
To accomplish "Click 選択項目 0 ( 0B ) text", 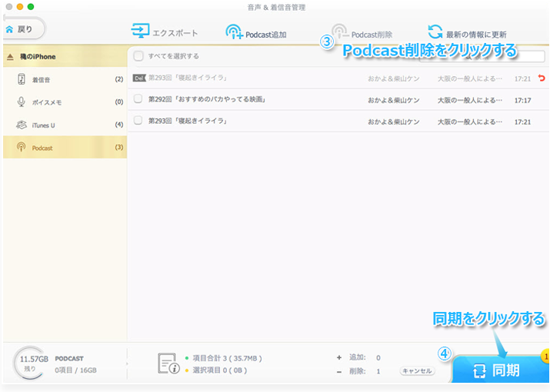I will coord(220,370).
